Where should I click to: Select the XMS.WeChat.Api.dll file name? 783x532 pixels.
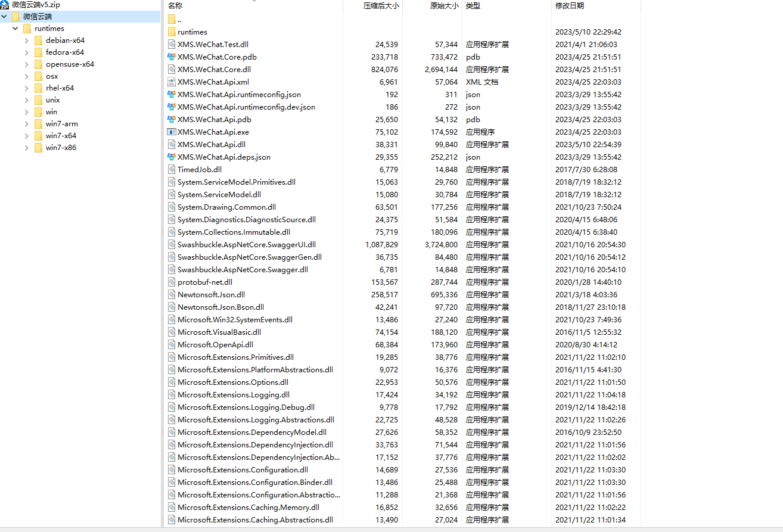tap(211, 145)
